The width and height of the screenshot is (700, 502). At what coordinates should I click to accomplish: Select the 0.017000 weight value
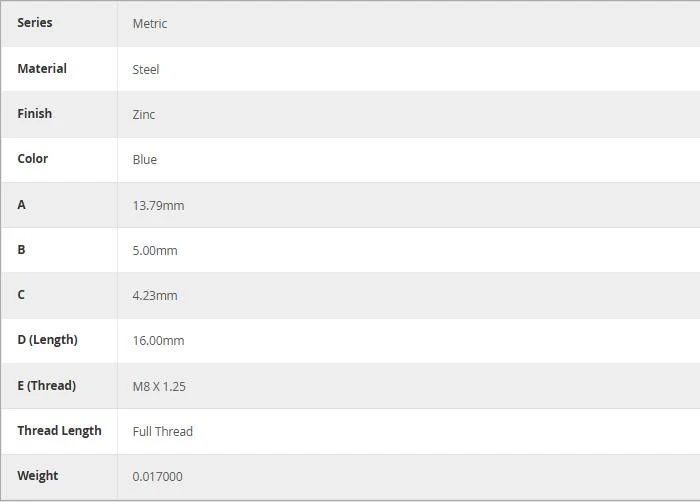point(157,477)
